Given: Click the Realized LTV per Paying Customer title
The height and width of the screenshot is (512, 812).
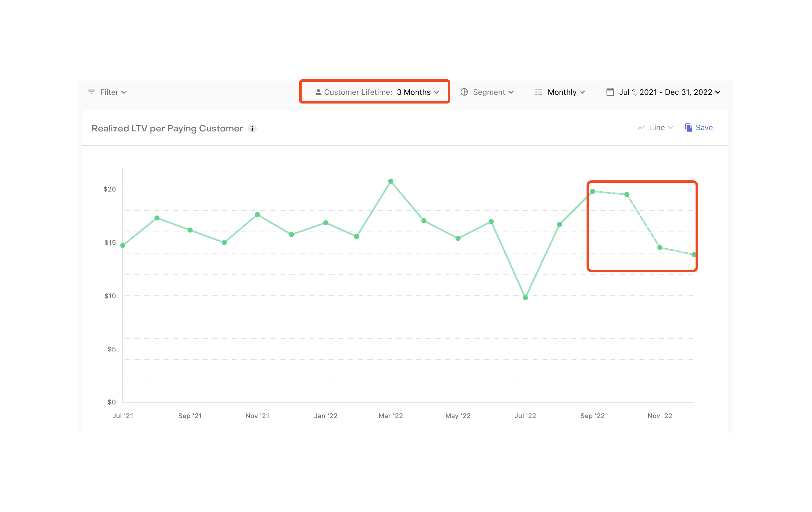Looking at the screenshot, I should point(167,129).
